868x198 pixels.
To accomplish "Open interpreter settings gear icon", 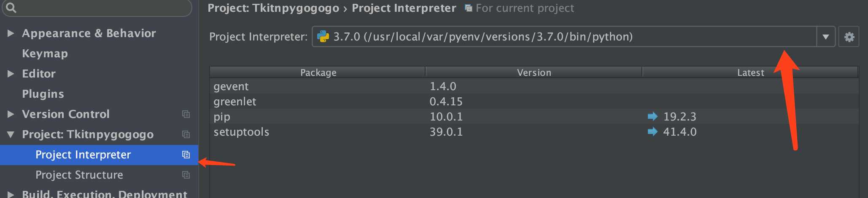I will pos(849,37).
